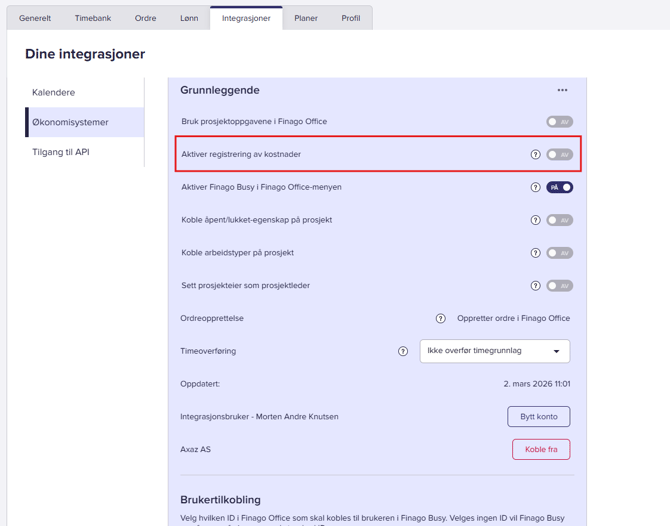
Task: Go to the Profil tab
Action: coord(350,18)
